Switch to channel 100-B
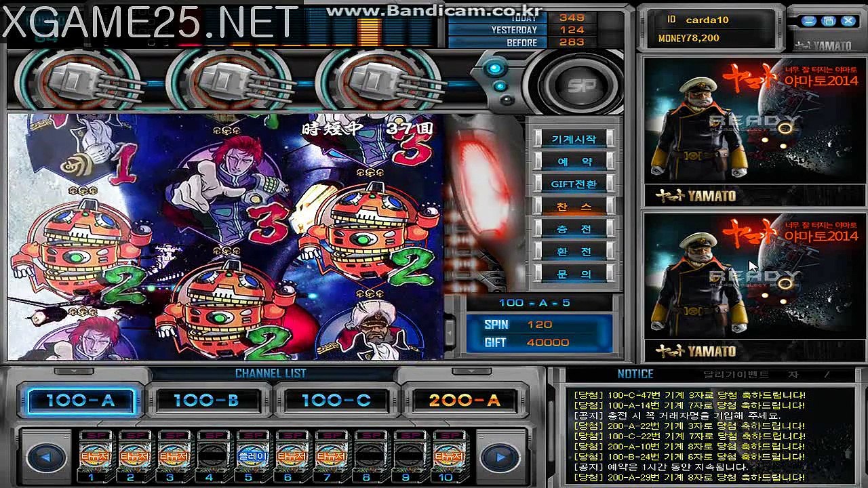 [206, 401]
